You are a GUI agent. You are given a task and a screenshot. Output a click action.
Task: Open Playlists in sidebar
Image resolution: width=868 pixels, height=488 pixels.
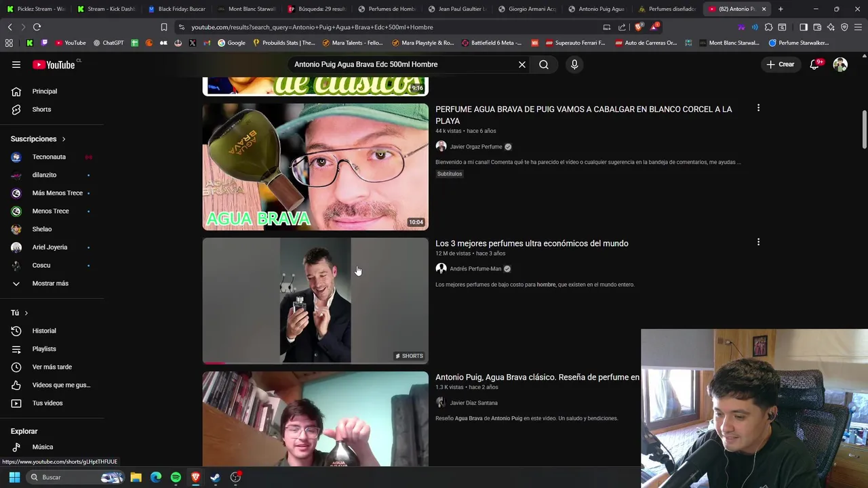point(43,349)
